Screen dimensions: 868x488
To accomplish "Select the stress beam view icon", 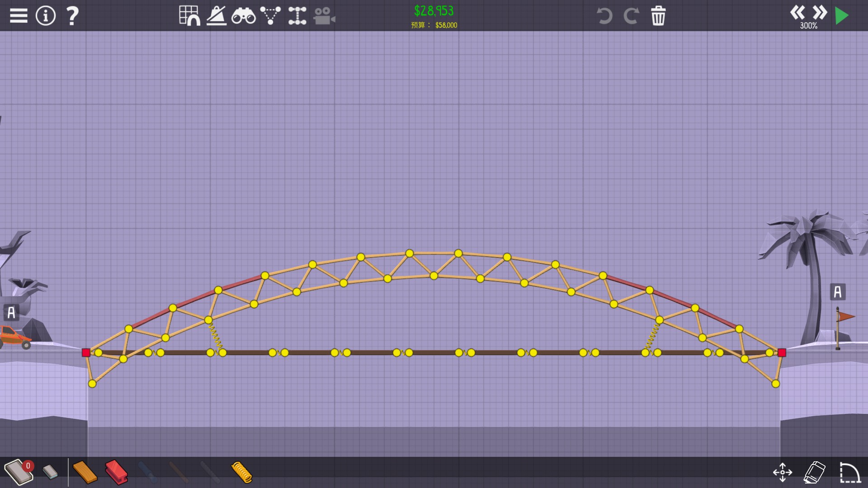I will (297, 16).
